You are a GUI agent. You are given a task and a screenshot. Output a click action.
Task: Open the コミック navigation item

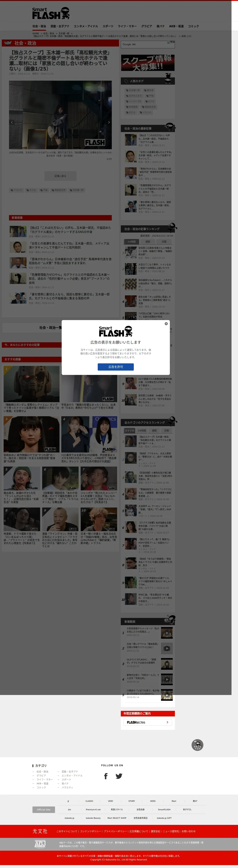pos(193,26)
